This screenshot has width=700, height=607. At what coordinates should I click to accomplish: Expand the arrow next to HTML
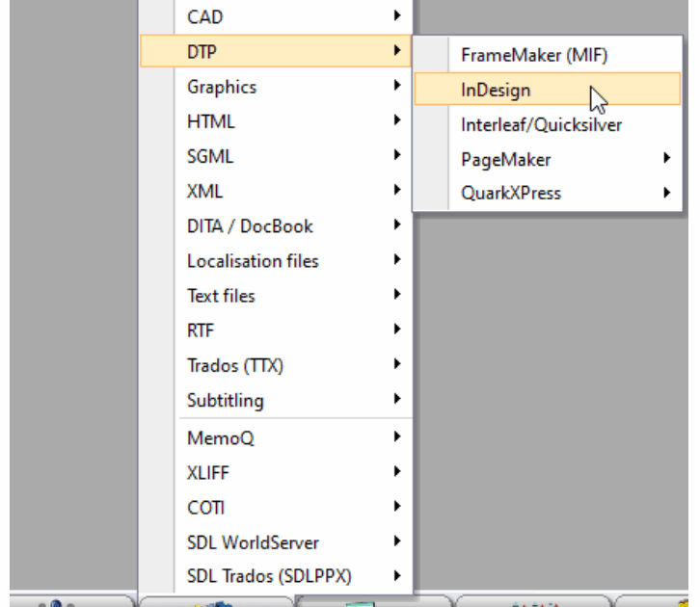pyautogui.click(x=397, y=120)
